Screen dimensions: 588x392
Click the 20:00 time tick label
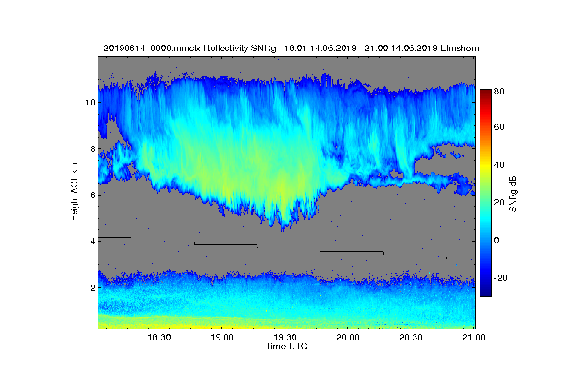[x=347, y=338]
